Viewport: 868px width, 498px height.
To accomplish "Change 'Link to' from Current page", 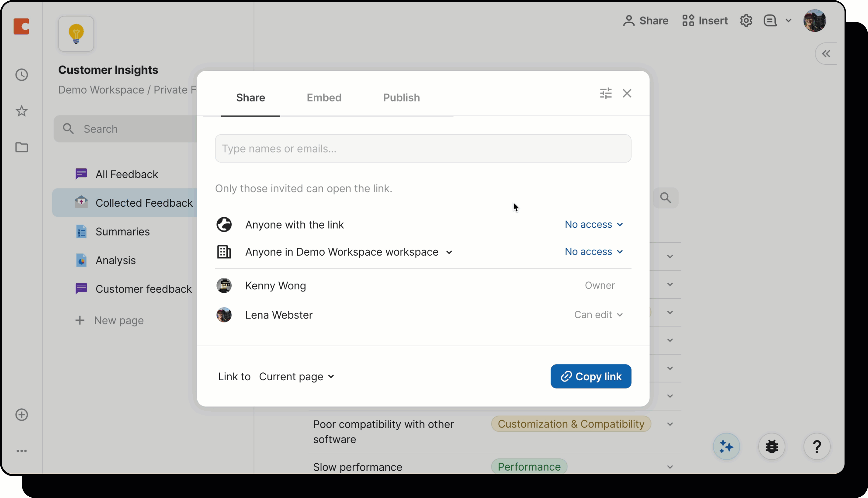I will click(x=296, y=376).
